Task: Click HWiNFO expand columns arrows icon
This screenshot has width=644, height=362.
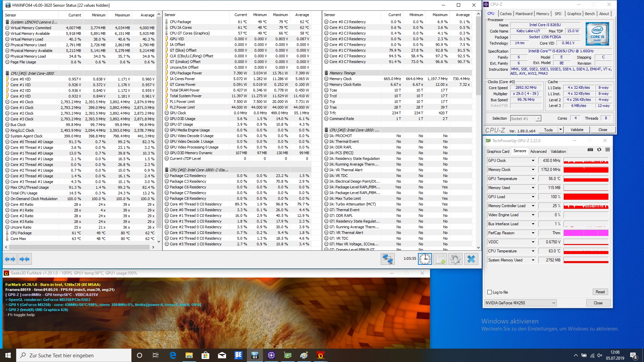Action: click(10, 259)
